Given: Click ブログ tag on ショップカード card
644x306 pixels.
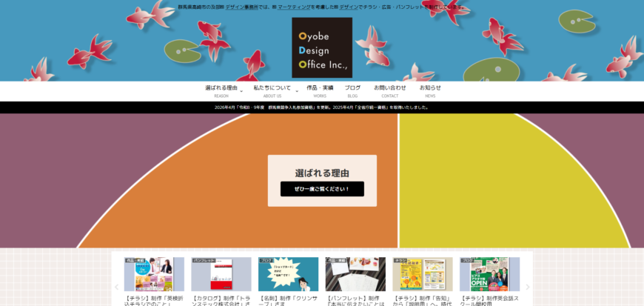Looking at the screenshot, I should [266, 260].
